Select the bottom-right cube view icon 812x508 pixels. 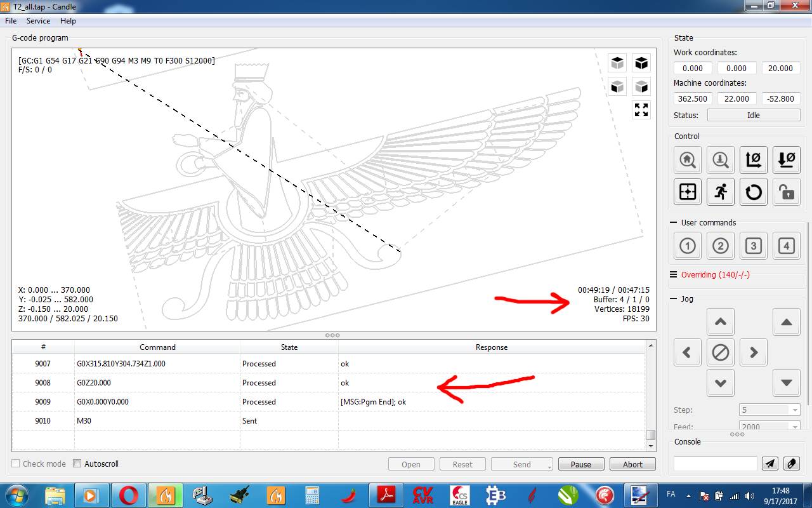(641, 86)
